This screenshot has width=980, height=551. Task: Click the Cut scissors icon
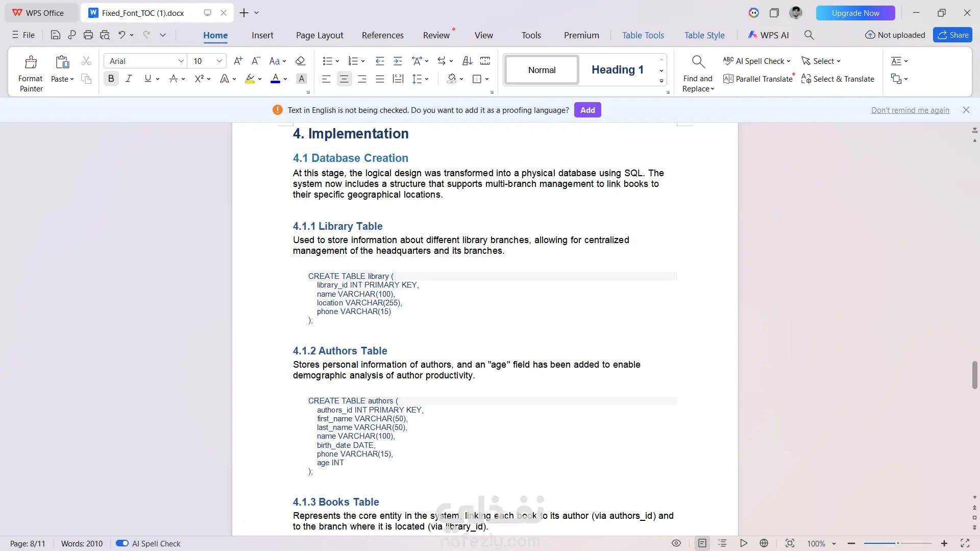pyautogui.click(x=86, y=61)
